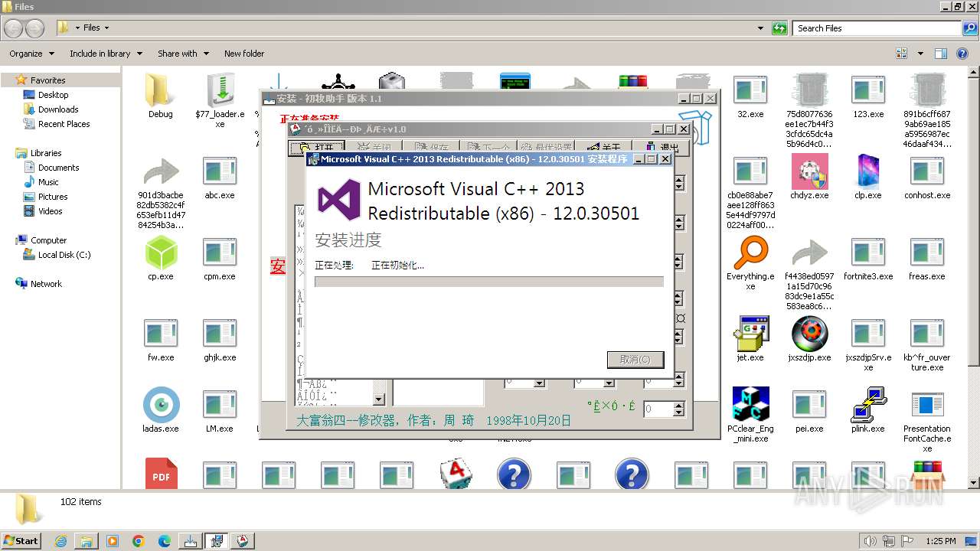The height and width of the screenshot is (551, 980).
Task: Expand the address bar history dropdown
Action: pos(760,28)
